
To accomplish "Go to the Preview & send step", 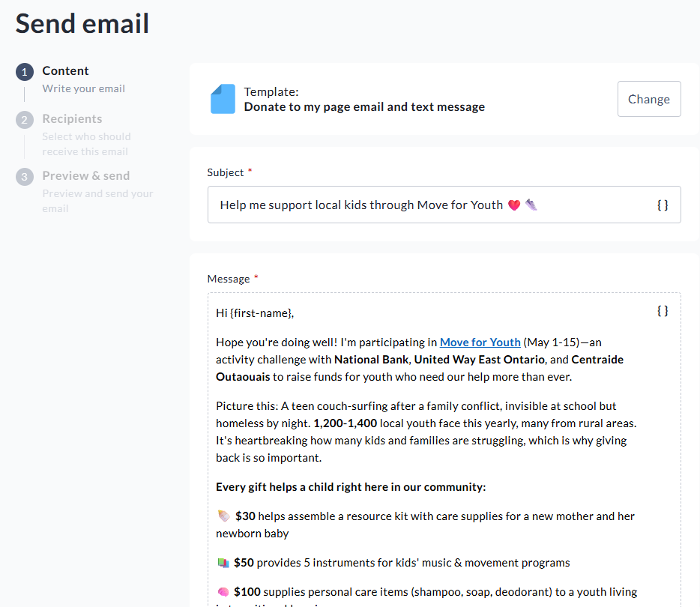I will 85,176.
